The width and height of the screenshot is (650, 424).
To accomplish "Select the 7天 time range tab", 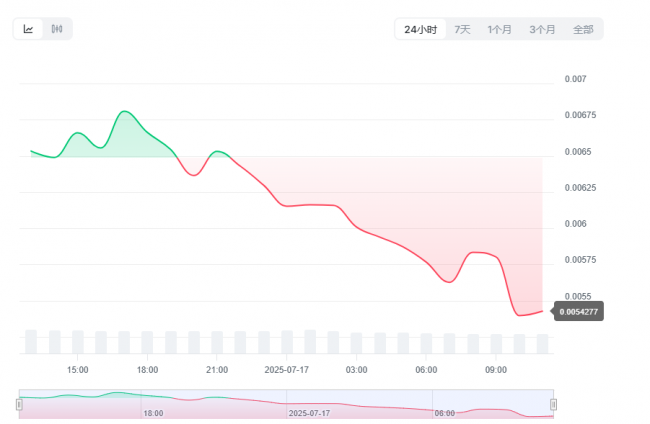I will pyautogui.click(x=462, y=29).
